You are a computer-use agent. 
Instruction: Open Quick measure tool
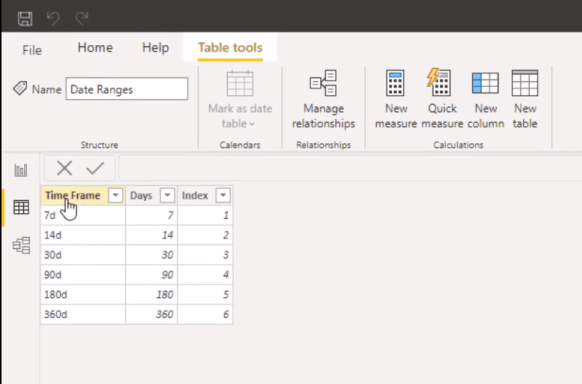(x=442, y=99)
